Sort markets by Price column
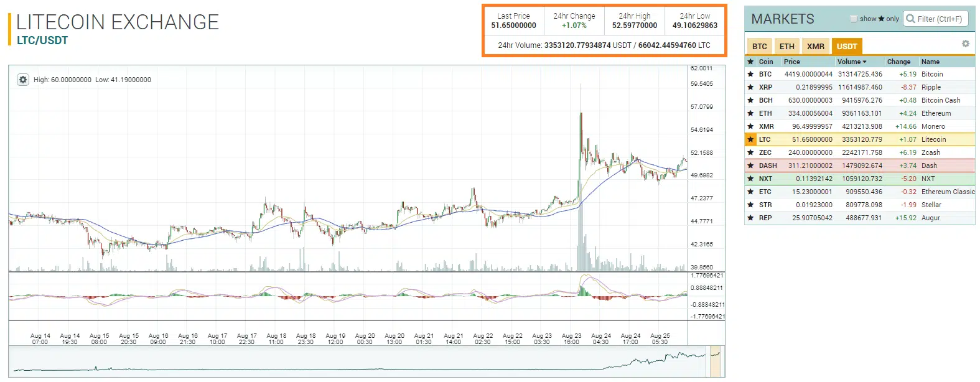 click(x=792, y=62)
